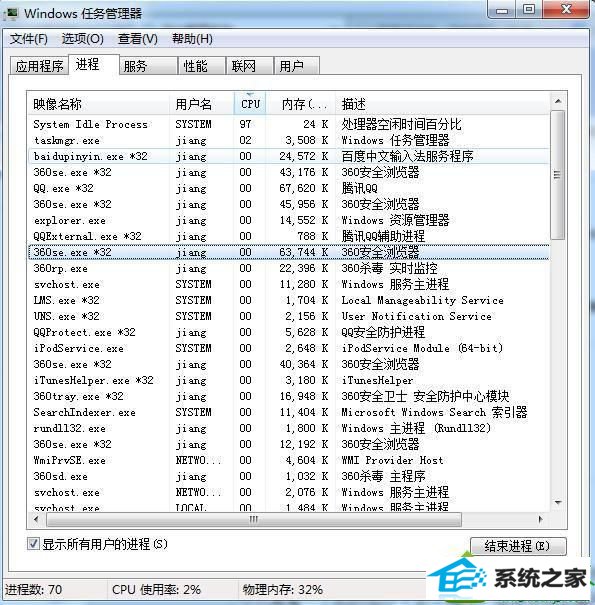Click the 12,192 K memory cell
The height and width of the screenshot is (605, 595).
click(304, 444)
